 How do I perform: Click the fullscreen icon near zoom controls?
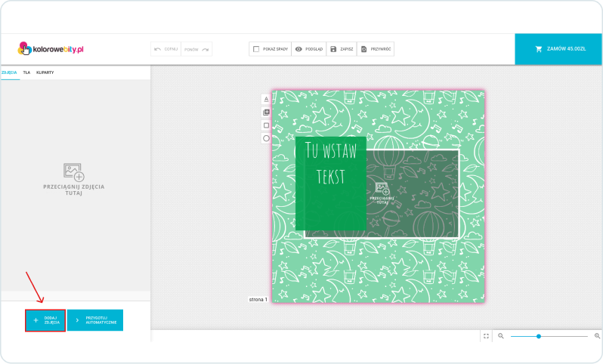pos(486,336)
